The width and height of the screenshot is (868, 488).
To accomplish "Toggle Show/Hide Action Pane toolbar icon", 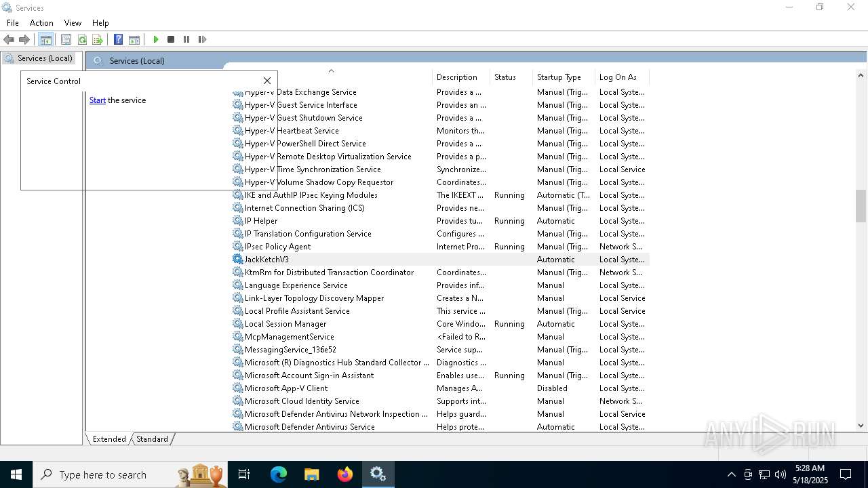I will [x=134, y=39].
